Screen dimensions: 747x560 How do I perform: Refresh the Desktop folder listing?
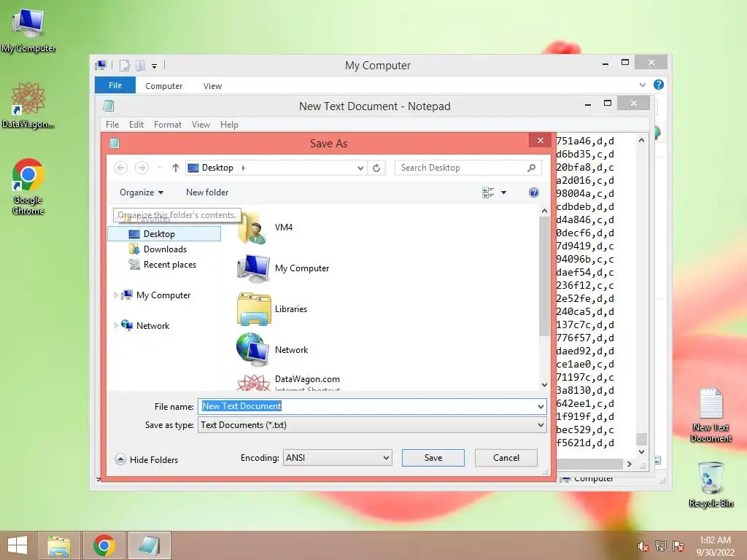click(376, 168)
